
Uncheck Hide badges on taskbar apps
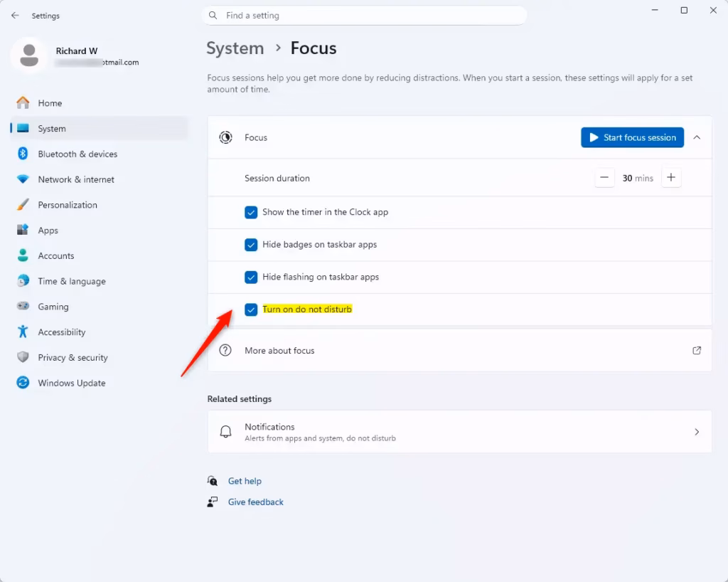(251, 245)
